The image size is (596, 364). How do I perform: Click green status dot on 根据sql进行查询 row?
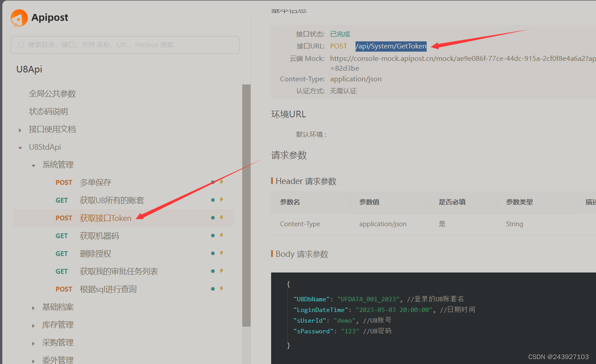pyautogui.click(x=213, y=289)
